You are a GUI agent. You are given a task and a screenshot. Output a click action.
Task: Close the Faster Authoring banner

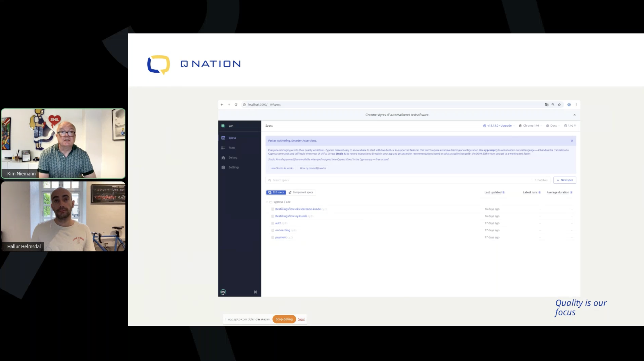(572, 141)
